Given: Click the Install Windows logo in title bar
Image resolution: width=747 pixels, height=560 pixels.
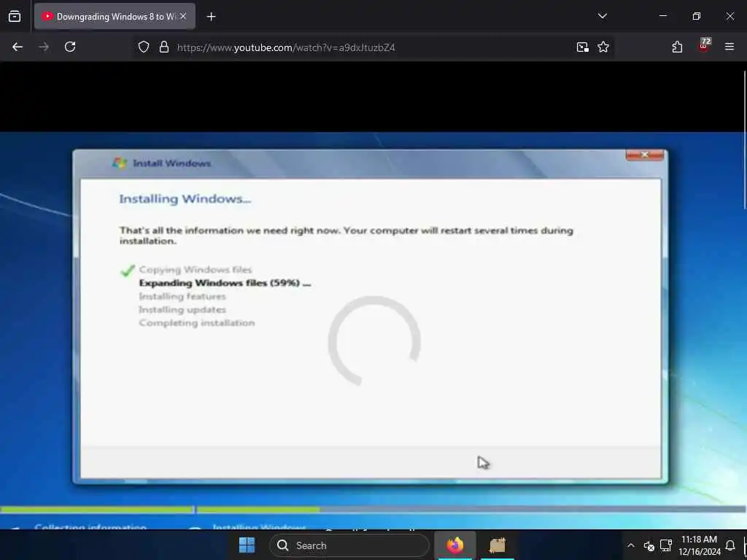Looking at the screenshot, I should click(x=119, y=163).
